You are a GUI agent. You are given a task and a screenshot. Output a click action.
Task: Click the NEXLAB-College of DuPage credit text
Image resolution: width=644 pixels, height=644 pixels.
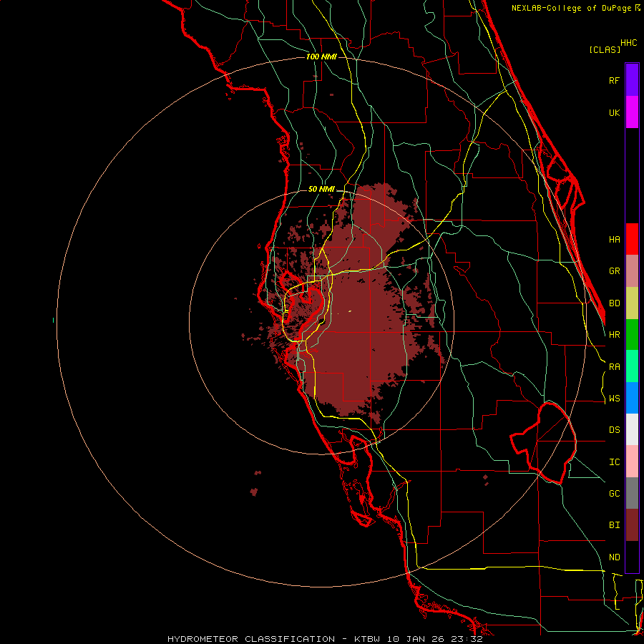[572, 8]
